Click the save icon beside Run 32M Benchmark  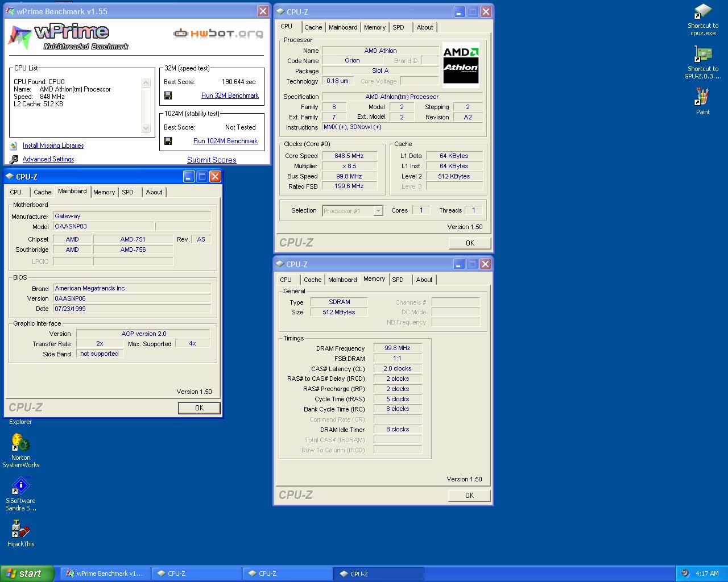168,95
